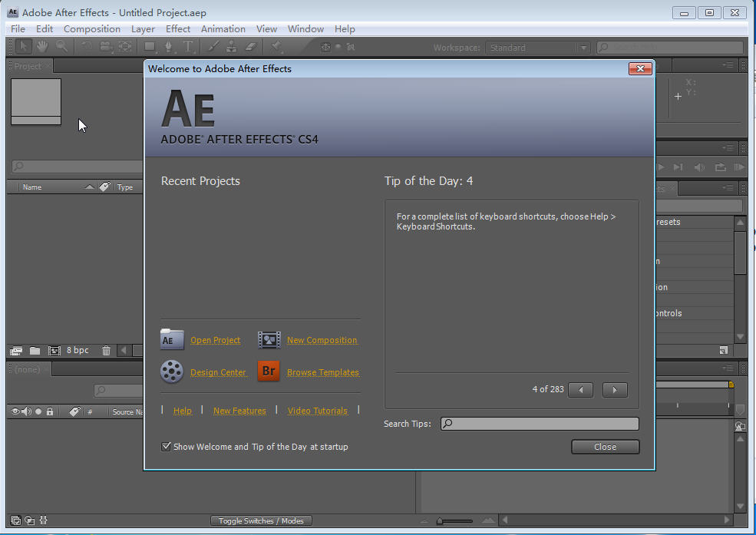The height and width of the screenshot is (535, 756).
Task: Toggle audio mute in Preview panel
Action: point(699,167)
